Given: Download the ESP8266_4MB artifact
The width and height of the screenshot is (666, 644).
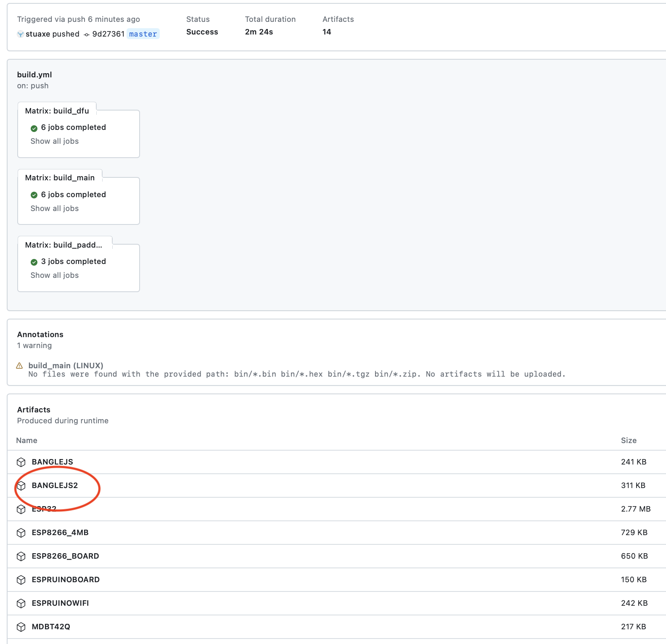Looking at the screenshot, I should point(60,533).
